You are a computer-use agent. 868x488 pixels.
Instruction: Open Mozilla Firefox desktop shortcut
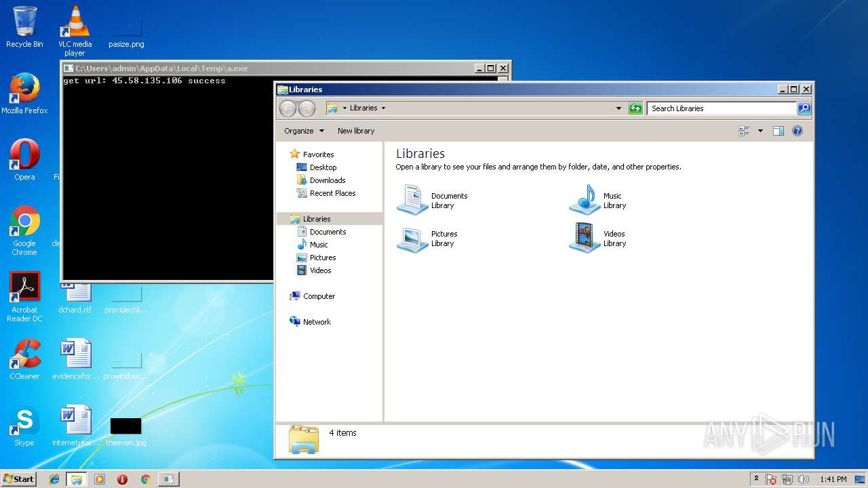pos(24,94)
